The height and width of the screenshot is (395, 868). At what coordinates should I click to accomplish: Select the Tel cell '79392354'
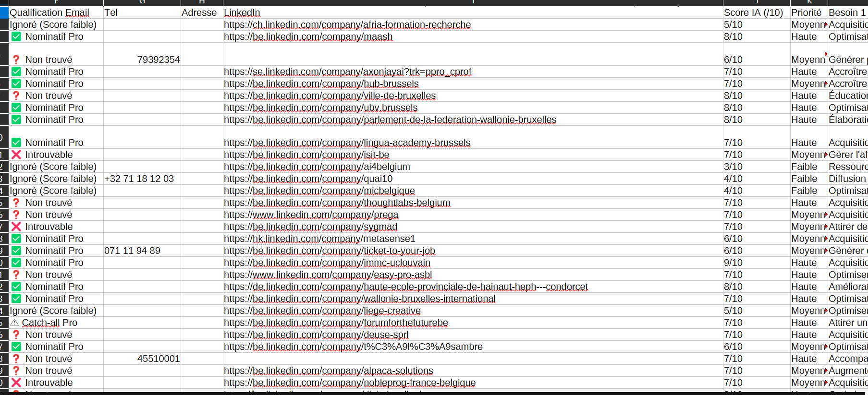(142, 54)
